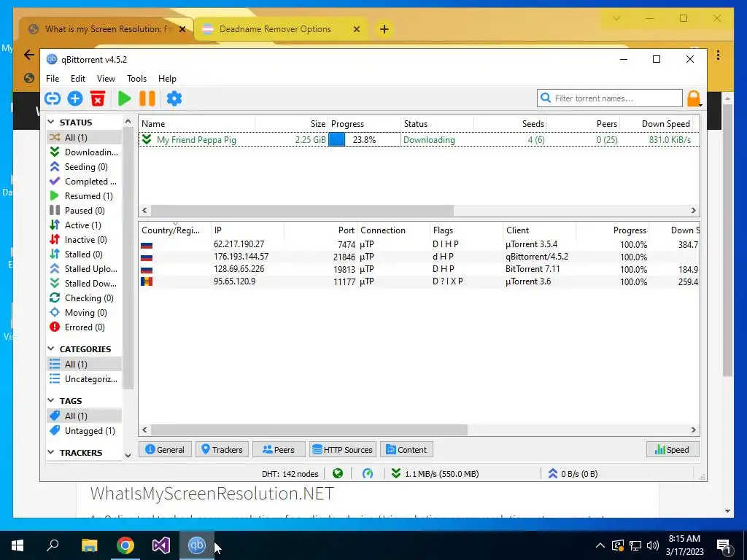Select the Seeding (0) status filter
747x560 pixels.
[x=84, y=167]
